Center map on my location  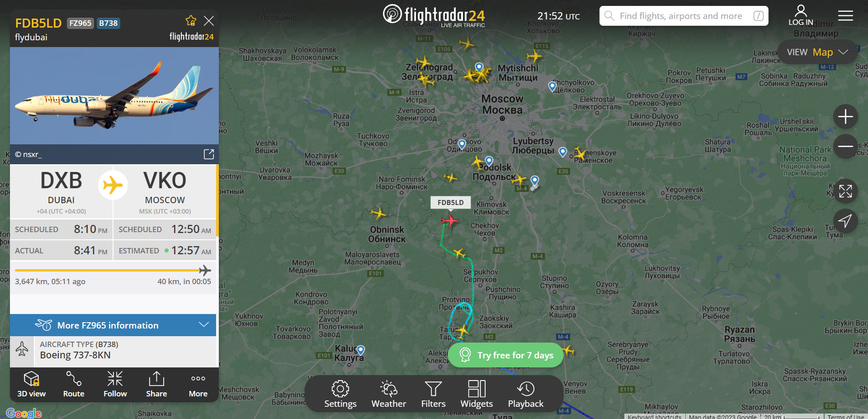[845, 221]
